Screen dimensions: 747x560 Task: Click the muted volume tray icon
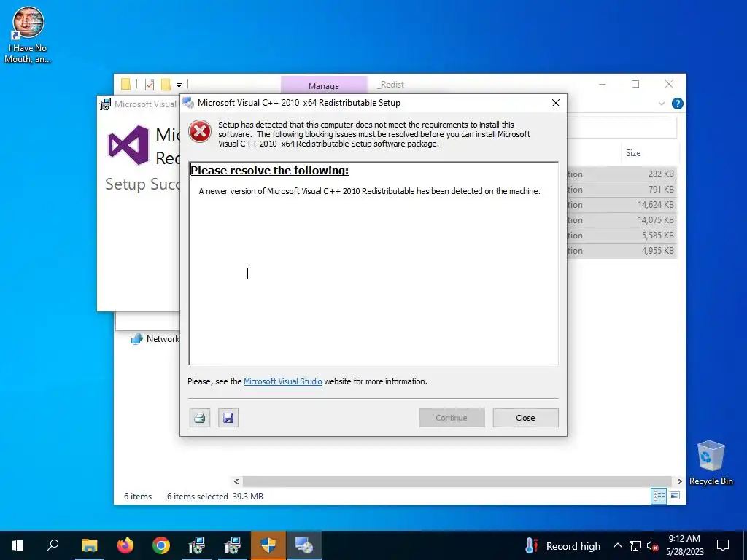[x=652, y=546]
